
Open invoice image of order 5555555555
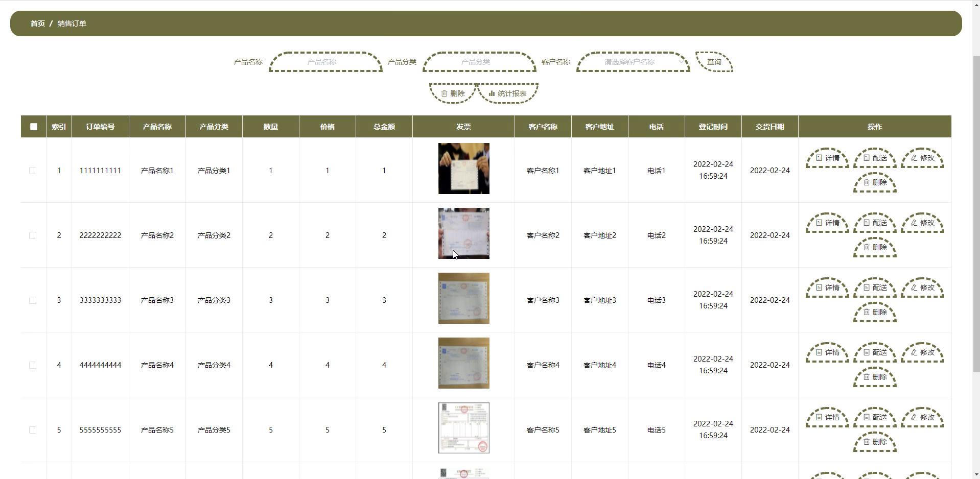(464, 428)
